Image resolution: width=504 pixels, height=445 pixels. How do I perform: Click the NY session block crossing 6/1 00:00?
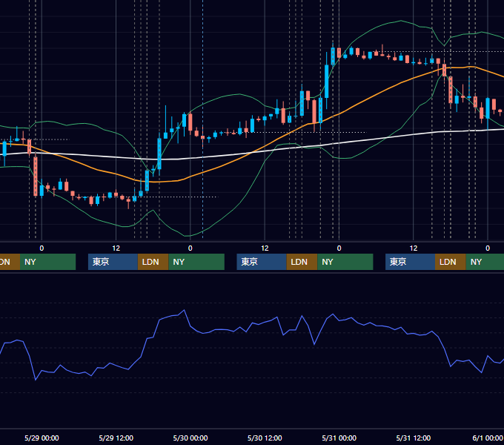(485, 262)
